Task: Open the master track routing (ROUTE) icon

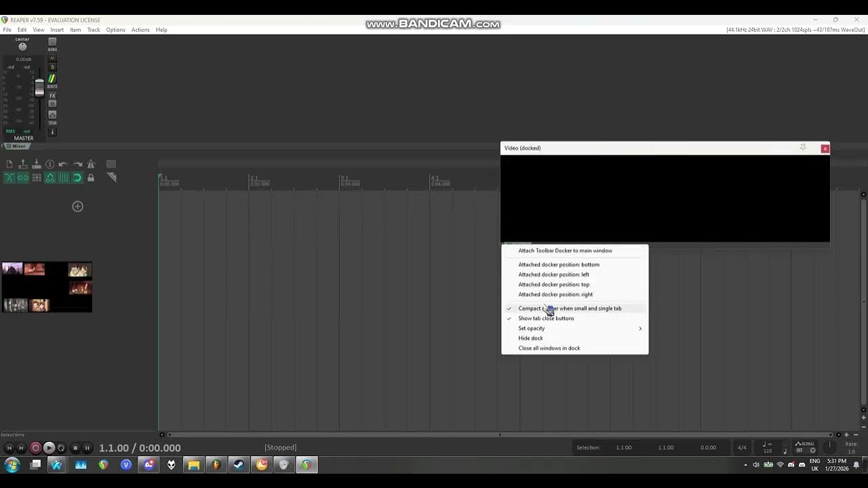Action: [52, 79]
